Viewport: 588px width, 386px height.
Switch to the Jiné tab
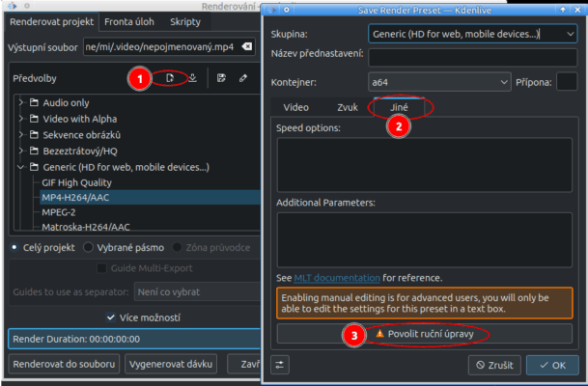point(399,107)
